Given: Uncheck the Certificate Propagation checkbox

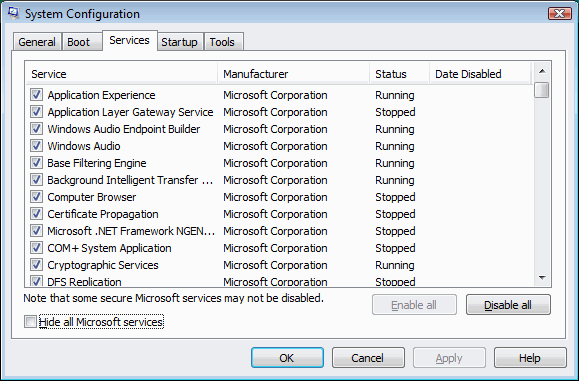Looking at the screenshot, I should pos(36,214).
